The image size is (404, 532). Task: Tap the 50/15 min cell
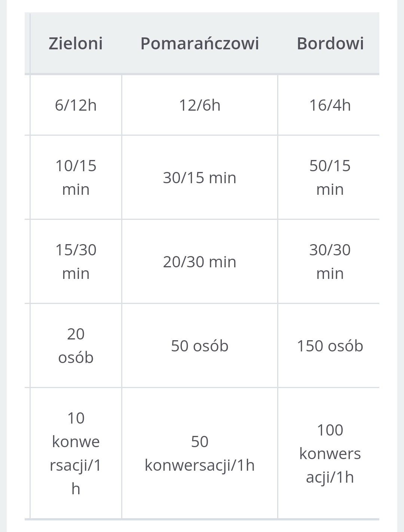(330, 177)
